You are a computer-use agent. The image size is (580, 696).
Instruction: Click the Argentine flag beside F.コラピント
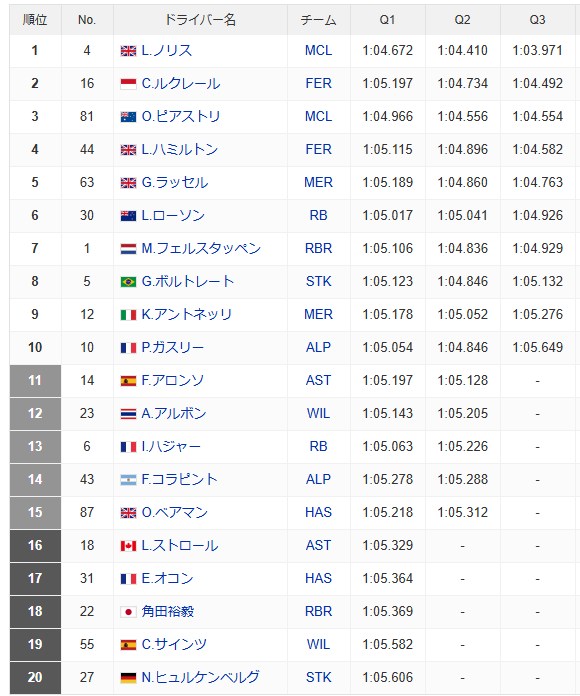pyautogui.click(x=128, y=480)
